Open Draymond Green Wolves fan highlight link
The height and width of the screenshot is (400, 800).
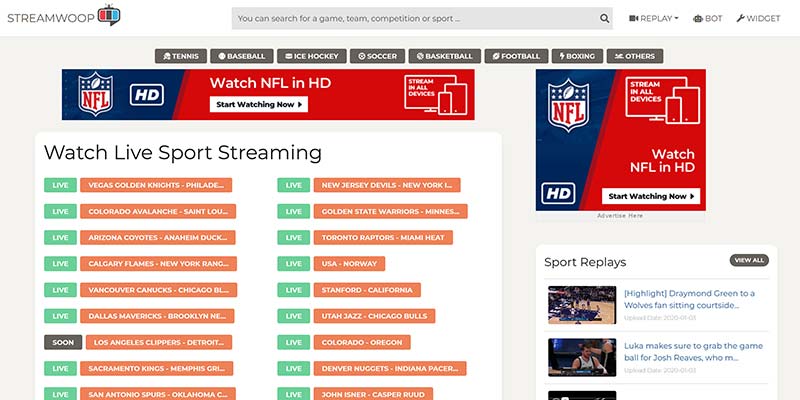coord(689,299)
